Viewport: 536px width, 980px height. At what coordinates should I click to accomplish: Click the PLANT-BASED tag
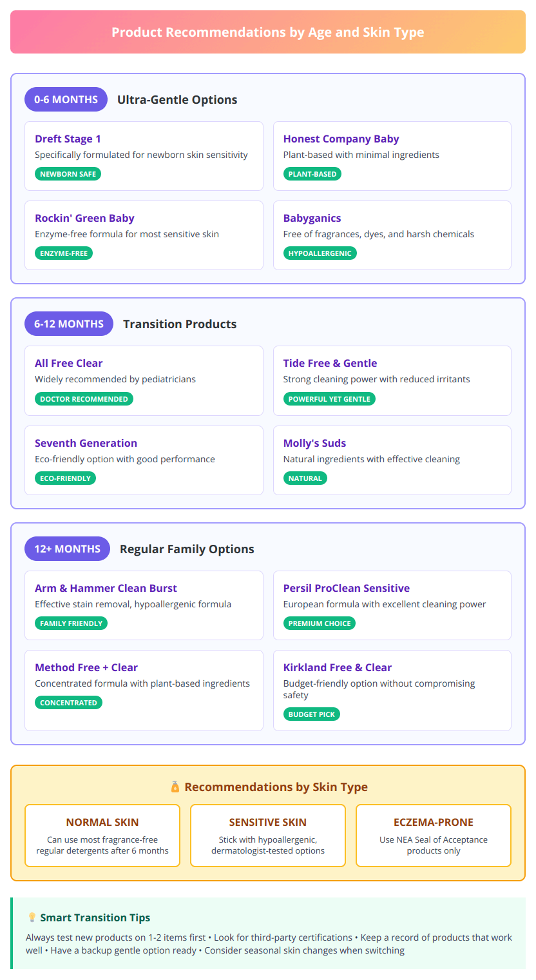(x=312, y=174)
